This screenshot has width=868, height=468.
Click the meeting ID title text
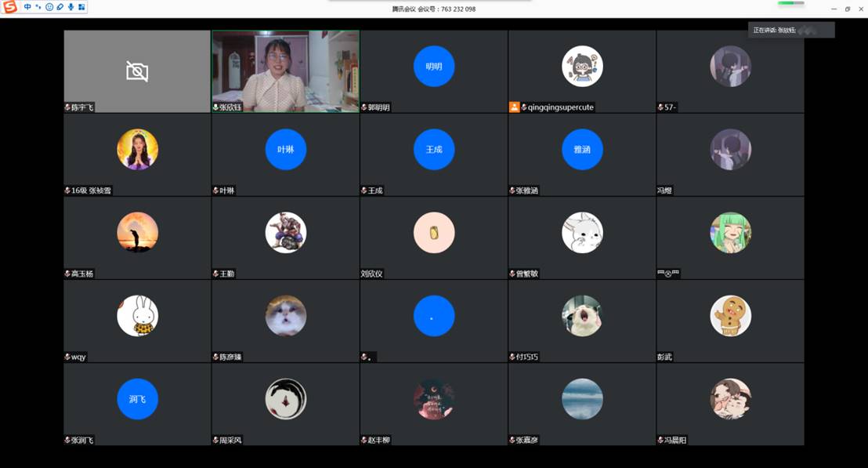click(x=434, y=9)
